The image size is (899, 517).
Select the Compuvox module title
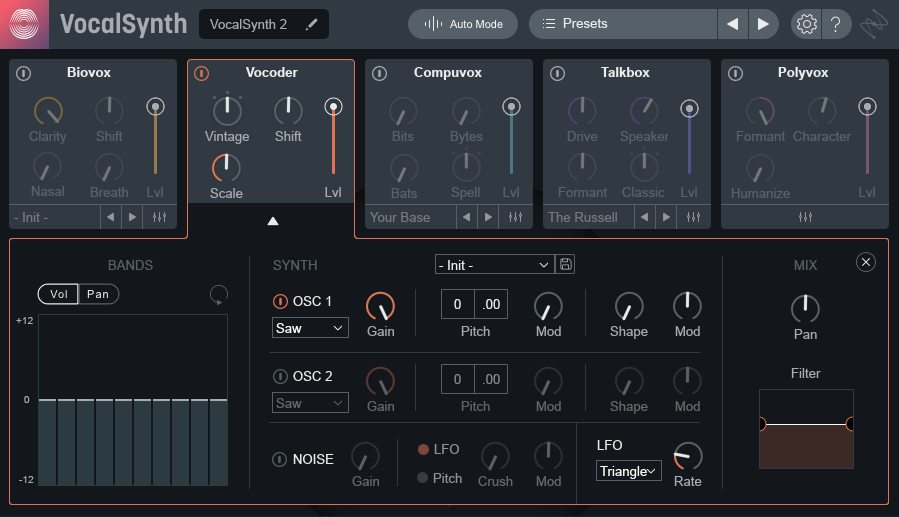pyautogui.click(x=448, y=73)
